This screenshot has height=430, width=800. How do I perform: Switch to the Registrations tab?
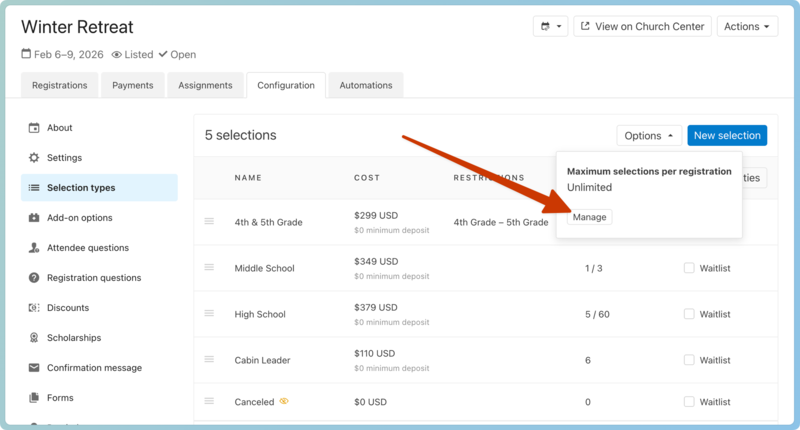pyautogui.click(x=59, y=86)
